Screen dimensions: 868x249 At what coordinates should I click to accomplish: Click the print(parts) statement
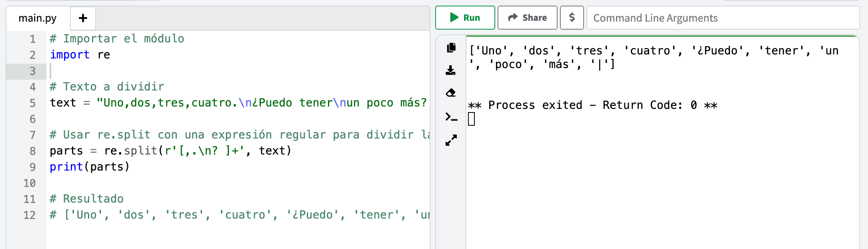90,167
